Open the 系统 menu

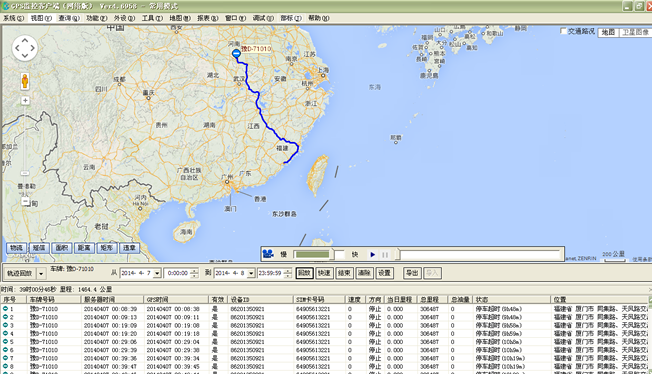[x=14, y=18]
